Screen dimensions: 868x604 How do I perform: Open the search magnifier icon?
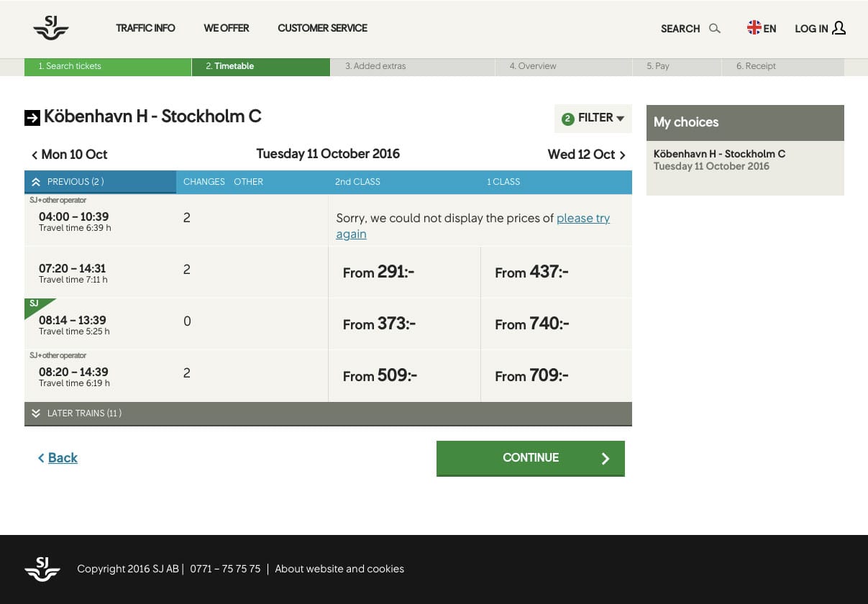(714, 29)
